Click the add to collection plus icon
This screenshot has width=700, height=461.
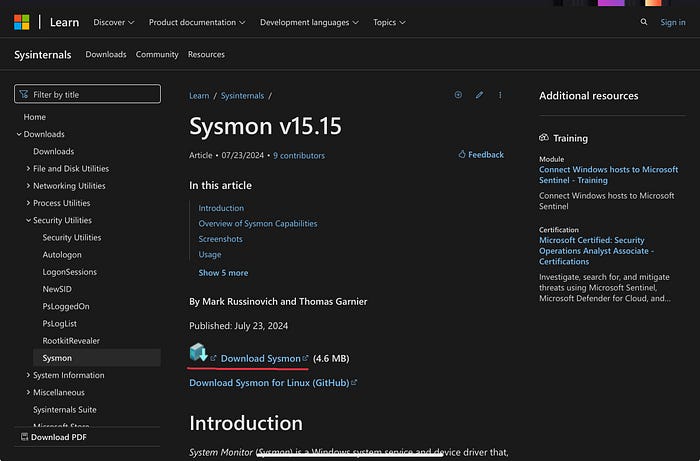tap(458, 95)
